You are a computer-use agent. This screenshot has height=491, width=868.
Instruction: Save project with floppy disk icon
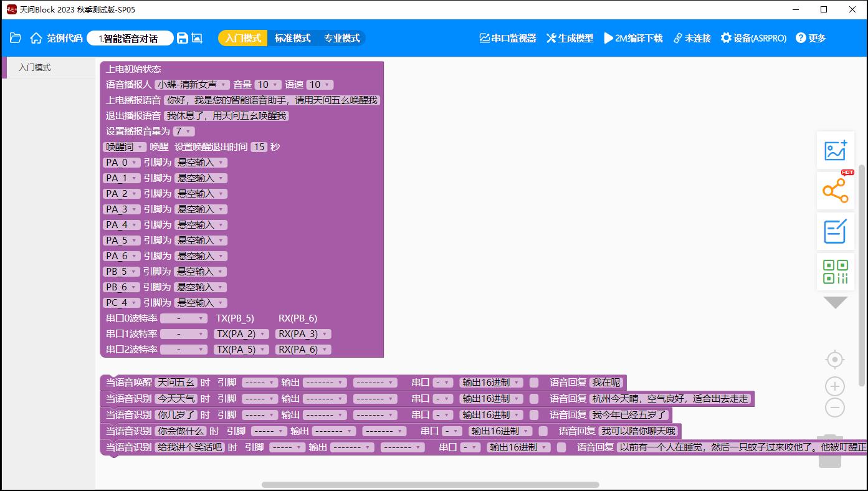click(x=183, y=38)
